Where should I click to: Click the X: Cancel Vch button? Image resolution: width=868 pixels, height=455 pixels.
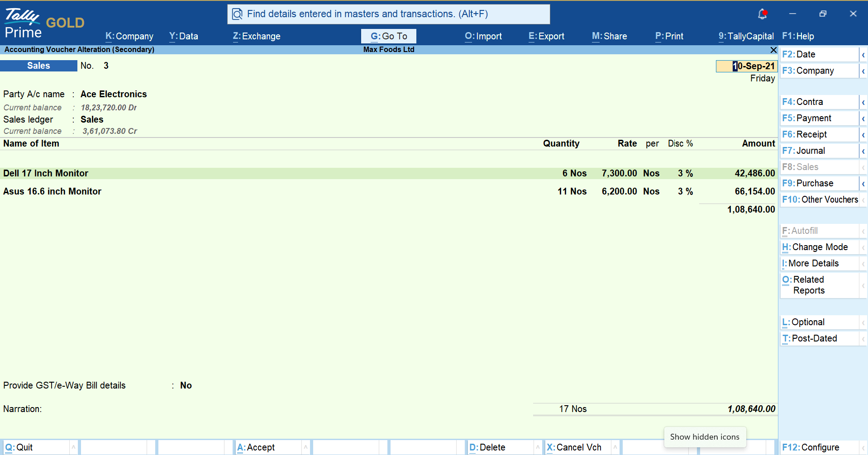[x=574, y=447]
